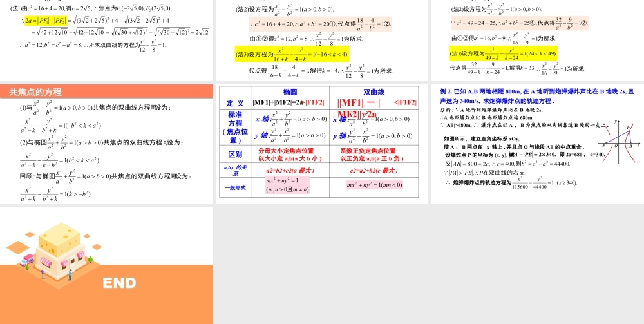Click the yellow (法3) line with −16<k<4
This screenshot has width=644, height=324.
pyautogui.click(x=292, y=54)
